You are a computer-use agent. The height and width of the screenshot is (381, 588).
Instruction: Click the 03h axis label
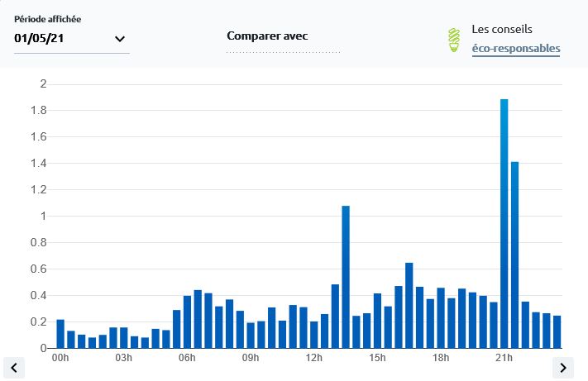(x=123, y=358)
